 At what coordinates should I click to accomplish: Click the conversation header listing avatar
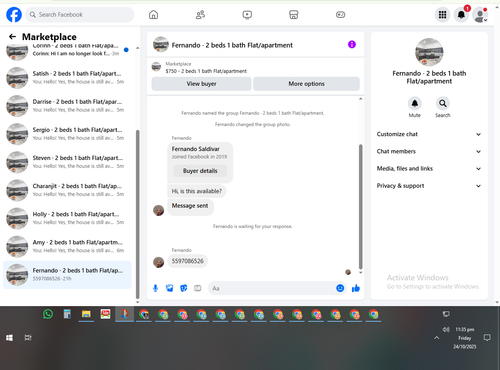[160, 45]
